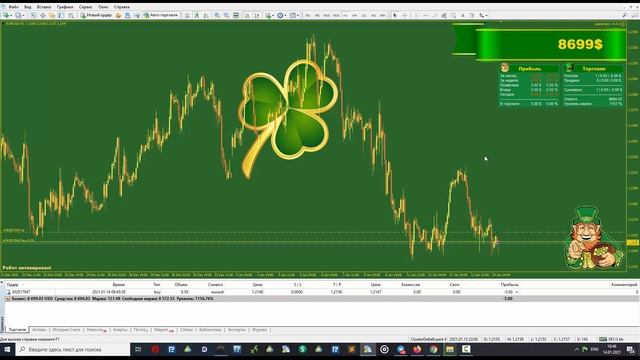This screenshot has height=360, width=640.
Task: Open the toolbar search magnifier
Action: pos(625,15)
